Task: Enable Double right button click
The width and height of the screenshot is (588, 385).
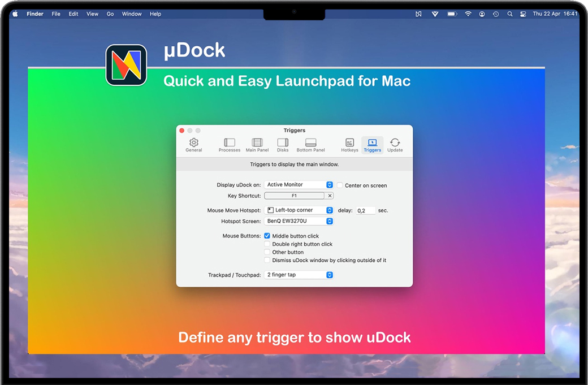Action: pos(267,244)
